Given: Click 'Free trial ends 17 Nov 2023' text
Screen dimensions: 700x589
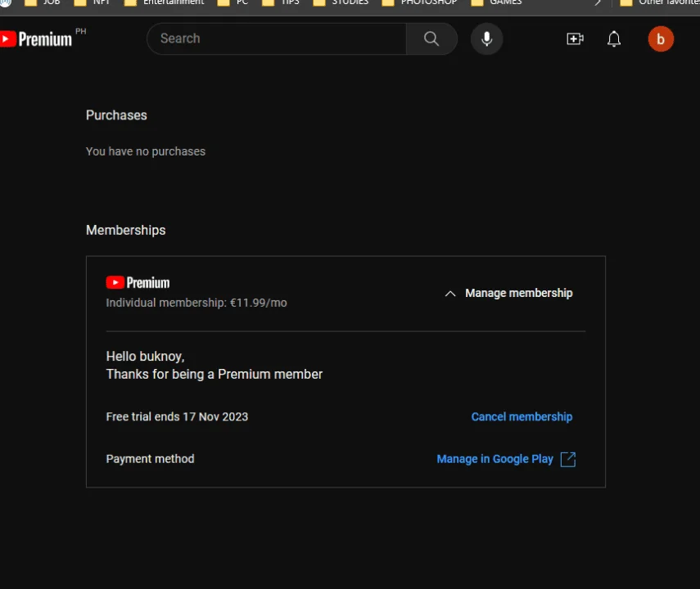Looking at the screenshot, I should coord(177,416).
